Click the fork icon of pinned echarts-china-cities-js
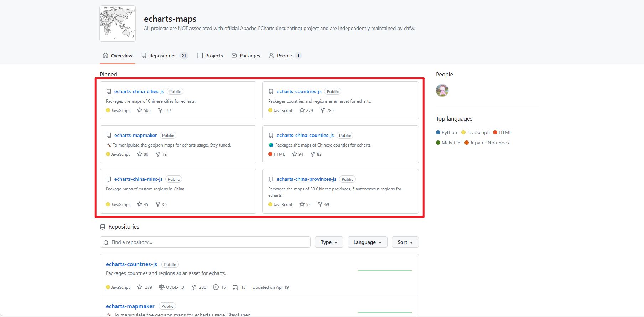Screen dimensions: 644x317 pos(160,110)
